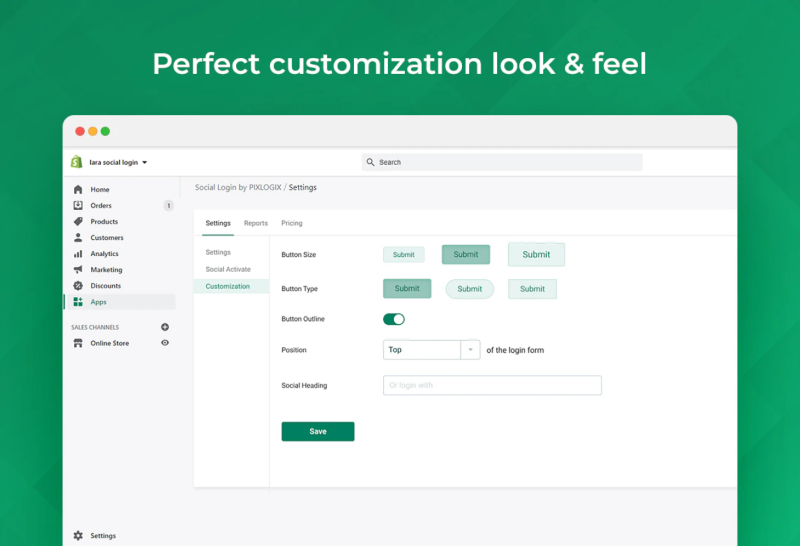This screenshot has width=800, height=546.
Task: Click the Position dropdown arrow
Action: (x=470, y=350)
